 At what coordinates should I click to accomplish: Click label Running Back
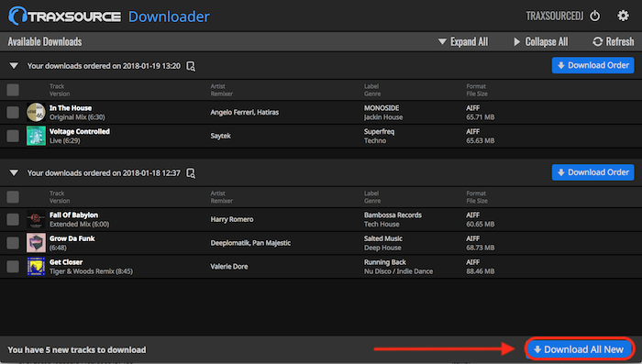pos(385,262)
